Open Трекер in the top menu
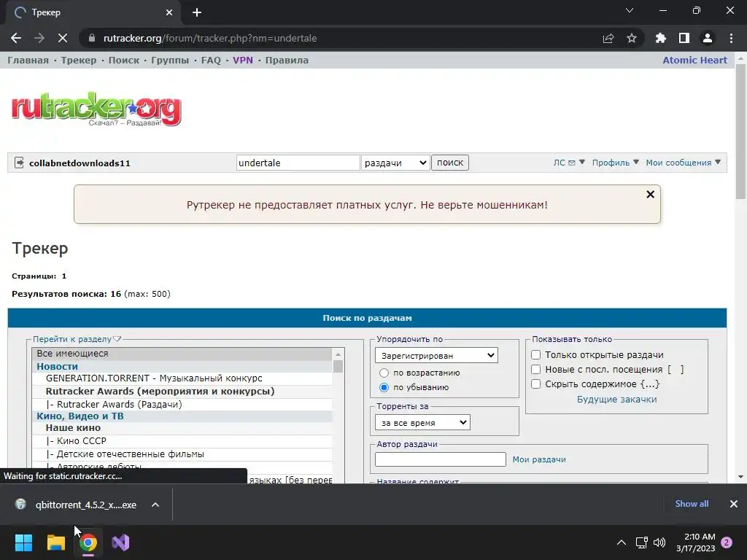Screen dimensions: 747x560 coord(79,61)
